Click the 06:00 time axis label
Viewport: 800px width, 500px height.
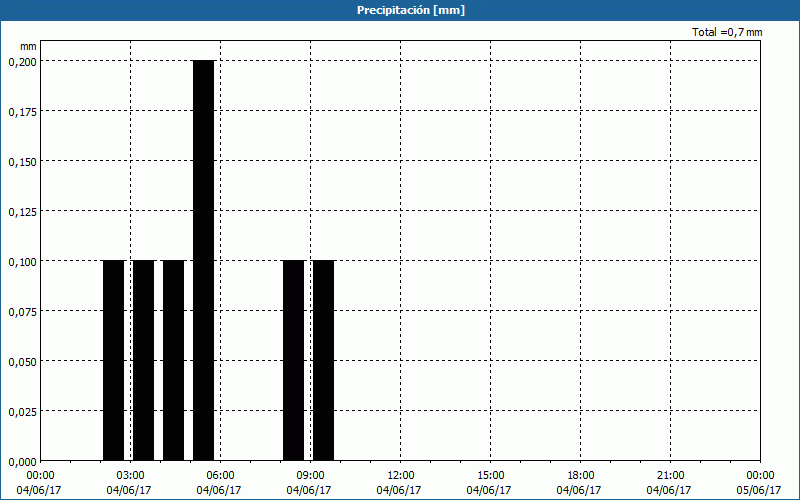[220, 476]
